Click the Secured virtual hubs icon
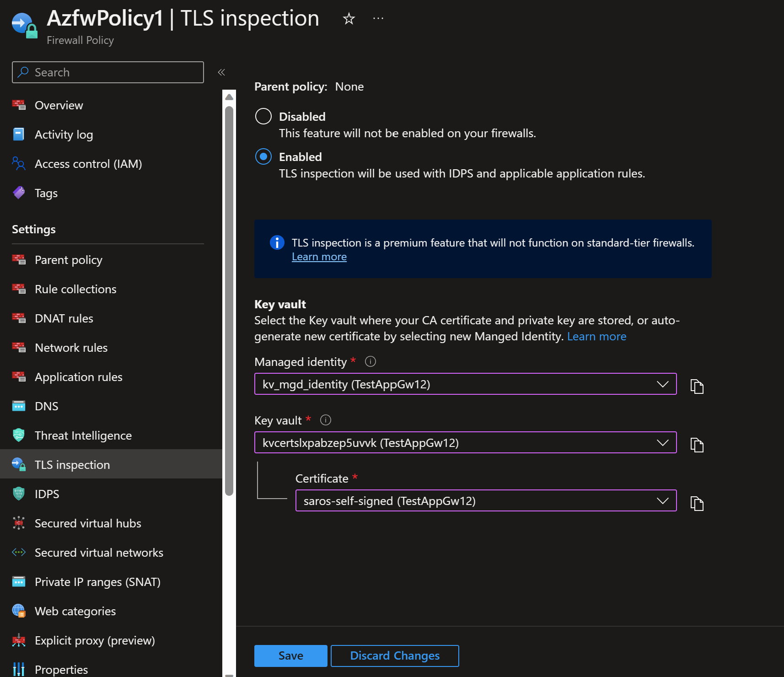Image resolution: width=784 pixels, height=677 pixels. (x=19, y=523)
